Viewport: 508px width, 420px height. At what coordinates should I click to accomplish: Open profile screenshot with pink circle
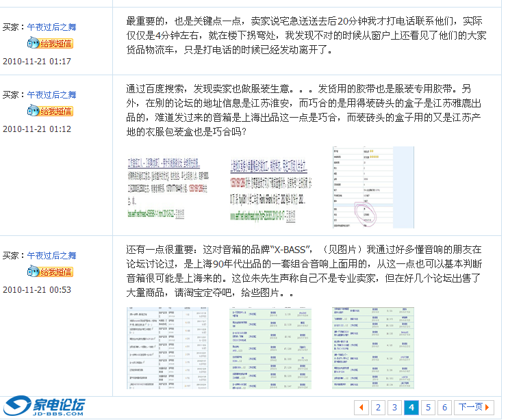pyautogui.click(x=373, y=187)
